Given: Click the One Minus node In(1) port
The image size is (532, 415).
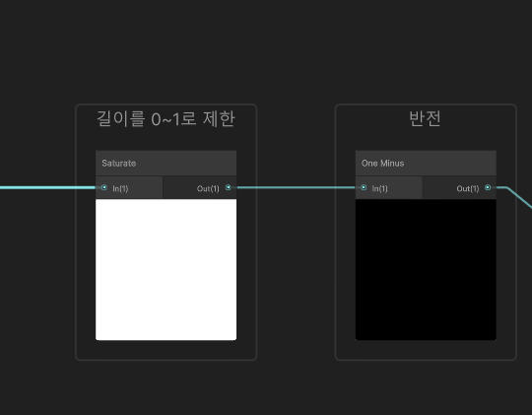Looking at the screenshot, I should coord(364,187).
